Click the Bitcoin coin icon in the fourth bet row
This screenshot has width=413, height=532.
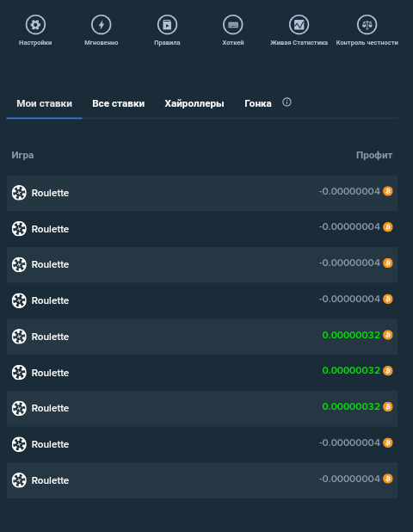tap(388, 299)
